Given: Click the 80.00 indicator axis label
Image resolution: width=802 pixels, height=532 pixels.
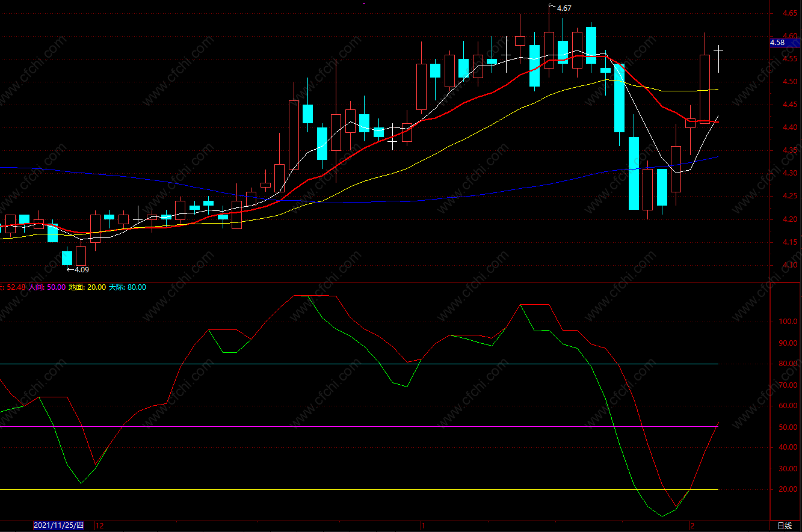Looking at the screenshot, I should (x=789, y=364).
